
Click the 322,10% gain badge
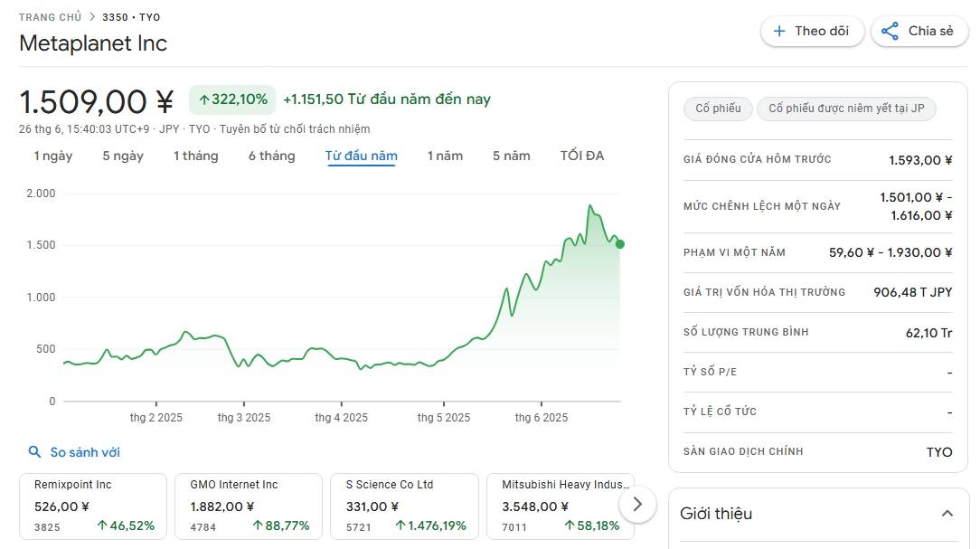pos(232,99)
